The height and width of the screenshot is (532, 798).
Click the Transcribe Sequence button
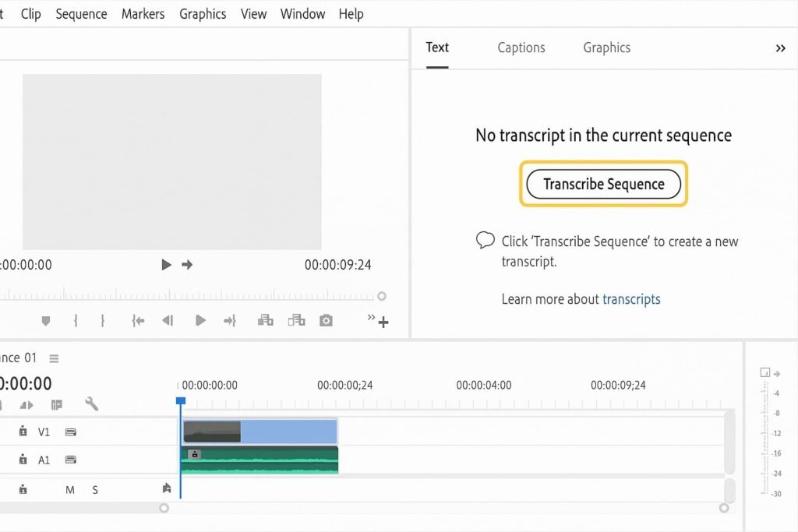click(603, 185)
